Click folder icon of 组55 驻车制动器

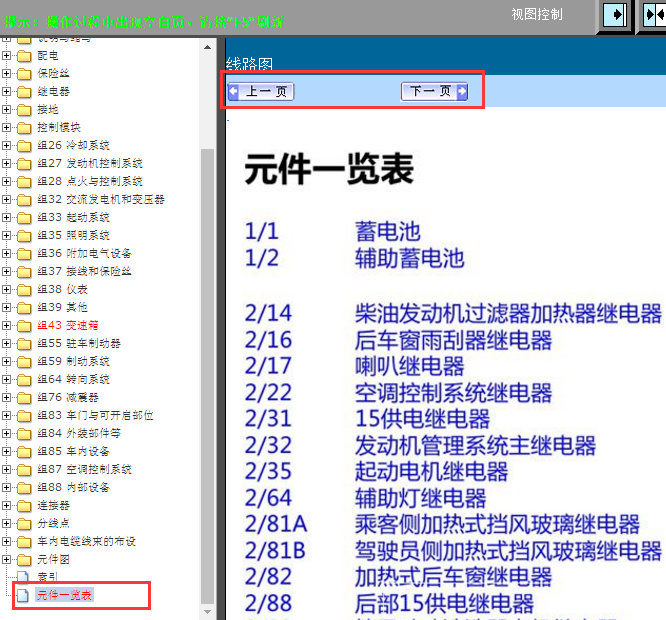pyautogui.click(x=24, y=344)
